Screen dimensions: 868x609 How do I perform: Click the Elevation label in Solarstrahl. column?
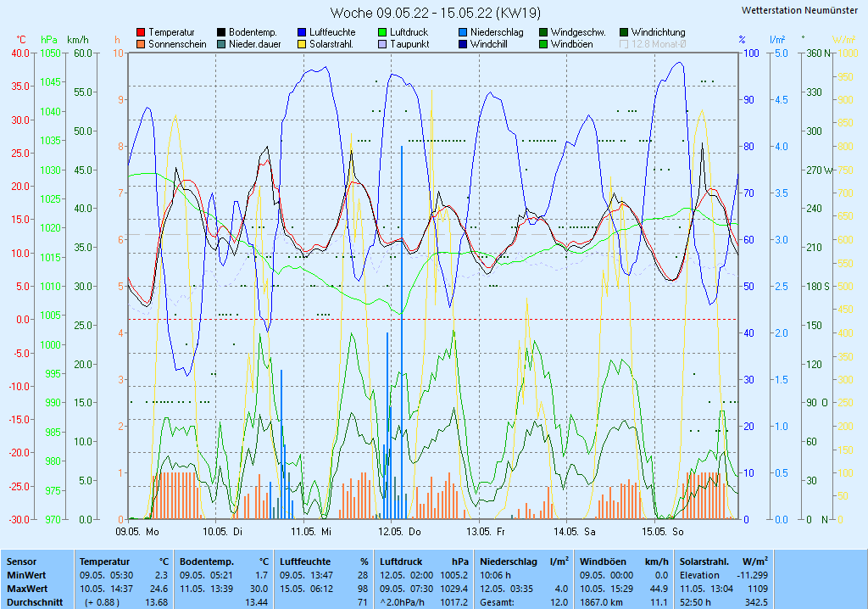point(699,575)
